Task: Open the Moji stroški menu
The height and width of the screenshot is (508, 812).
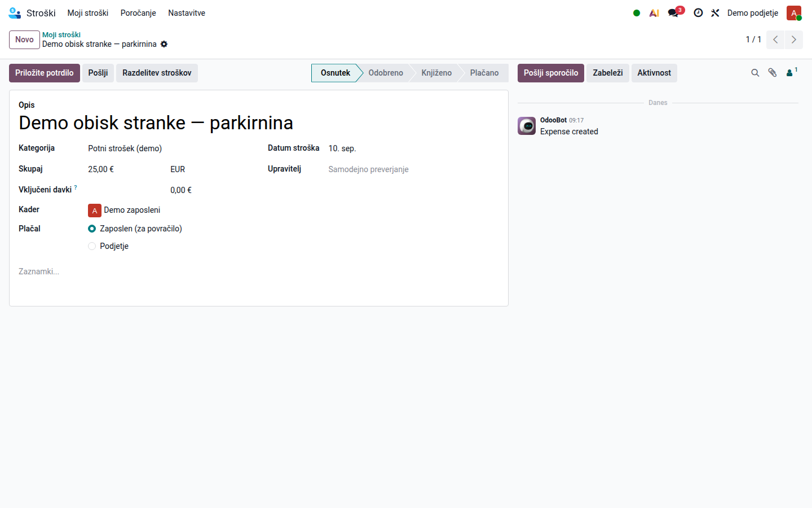Action: coord(88,13)
